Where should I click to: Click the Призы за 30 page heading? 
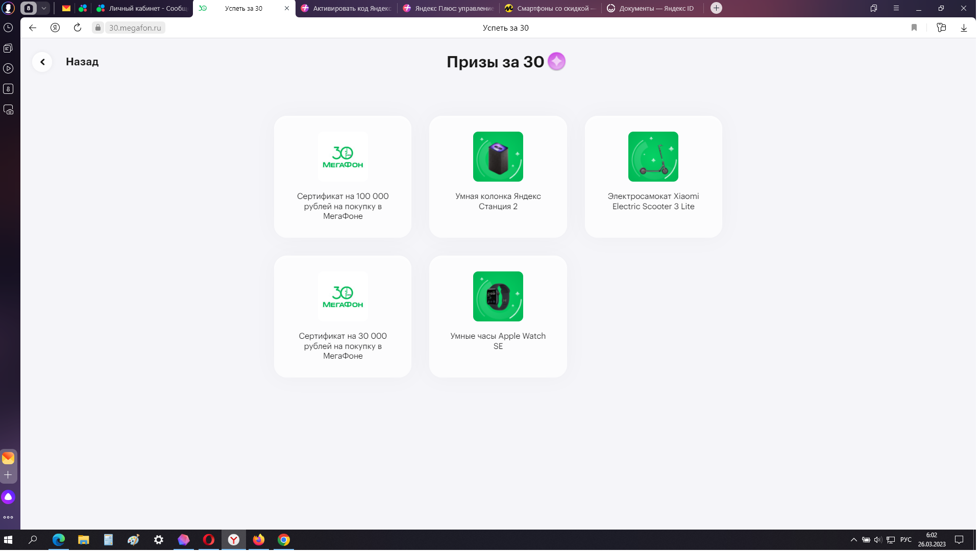click(x=496, y=62)
